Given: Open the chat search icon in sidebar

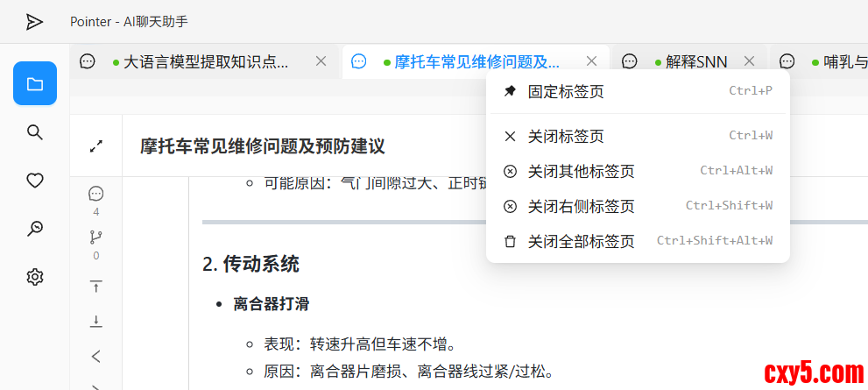Looking at the screenshot, I should 35,229.
